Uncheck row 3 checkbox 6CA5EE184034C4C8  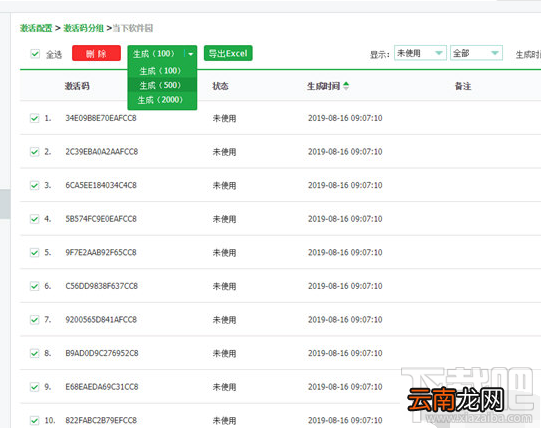[35, 185]
